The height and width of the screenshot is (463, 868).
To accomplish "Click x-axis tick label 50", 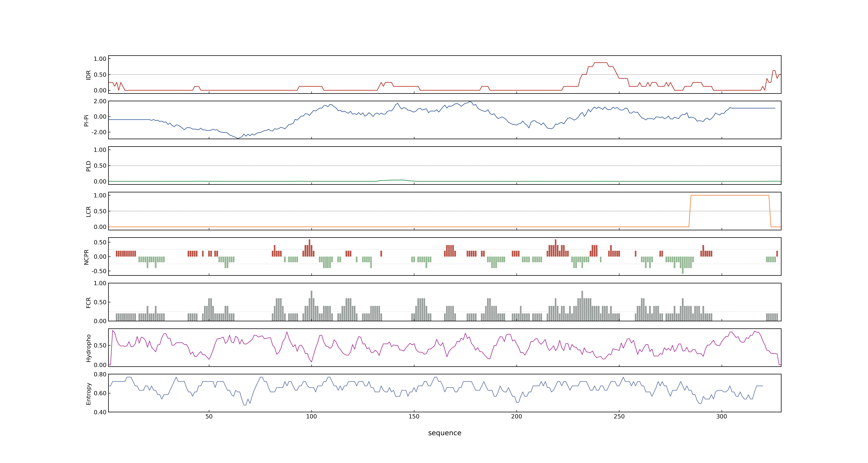I will tap(209, 416).
